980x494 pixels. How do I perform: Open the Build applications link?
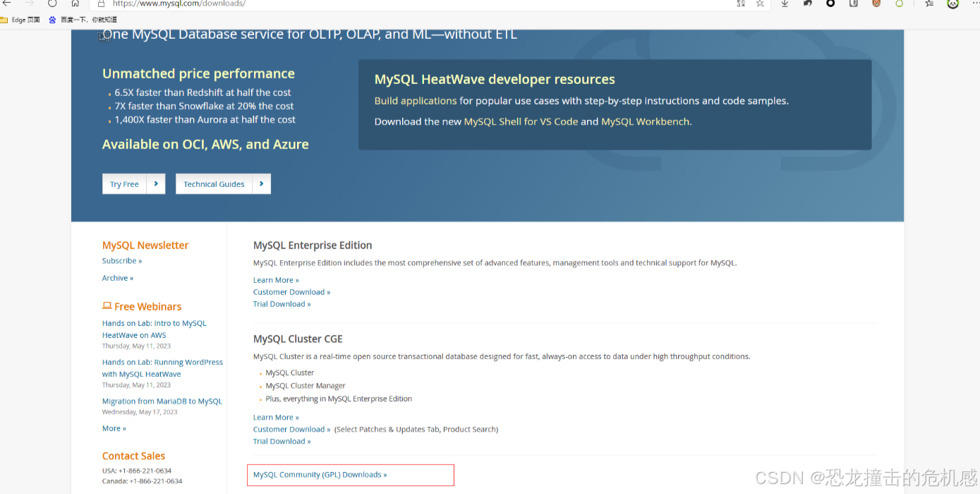tap(416, 101)
